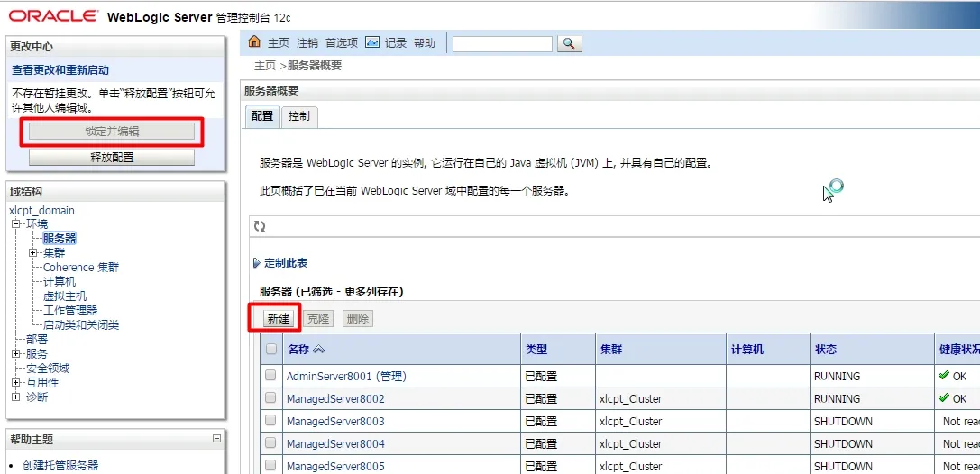
Task: Switch to the 配置 tab
Action: coord(262,116)
